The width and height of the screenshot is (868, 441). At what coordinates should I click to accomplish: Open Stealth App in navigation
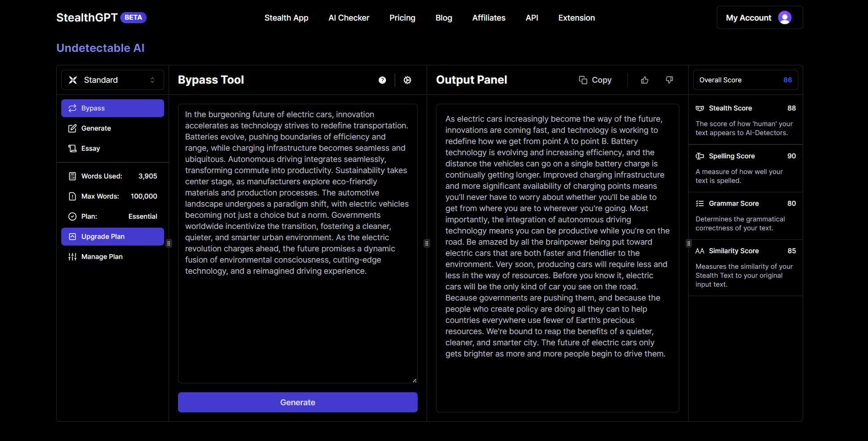tap(286, 18)
